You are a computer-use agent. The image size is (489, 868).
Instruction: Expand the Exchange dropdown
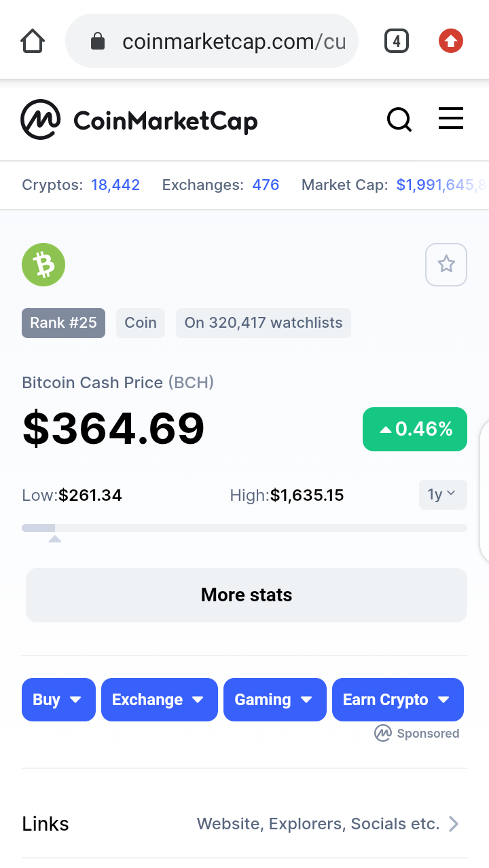tap(160, 700)
